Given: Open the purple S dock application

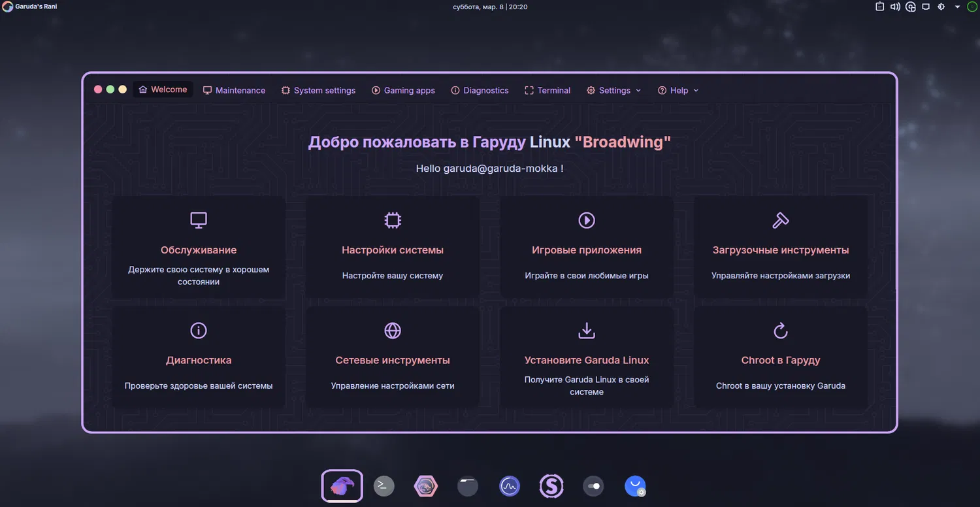Looking at the screenshot, I should point(551,486).
